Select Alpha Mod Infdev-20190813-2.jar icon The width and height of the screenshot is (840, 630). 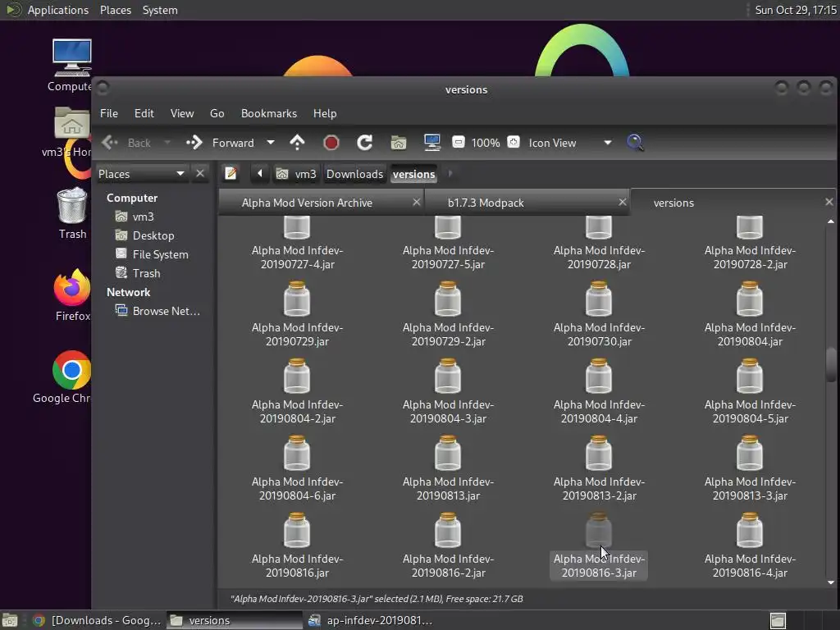point(599,453)
